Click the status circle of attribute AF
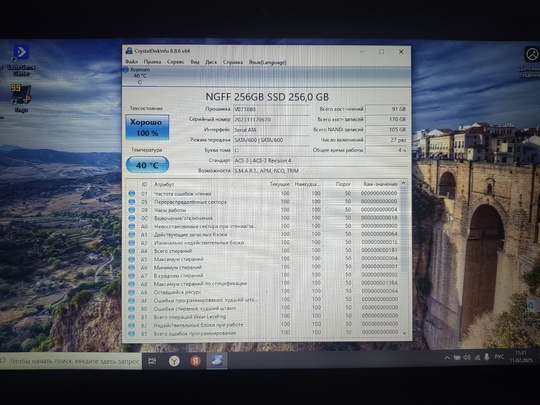 pyautogui.click(x=132, y=301)
